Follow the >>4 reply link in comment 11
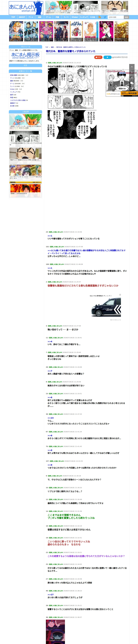This screenshot has height=644, width=138. [50, 342]
